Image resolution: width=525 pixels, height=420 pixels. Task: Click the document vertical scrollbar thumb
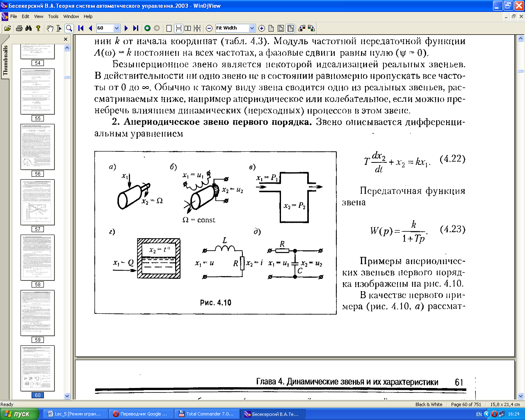coord(521,71)
